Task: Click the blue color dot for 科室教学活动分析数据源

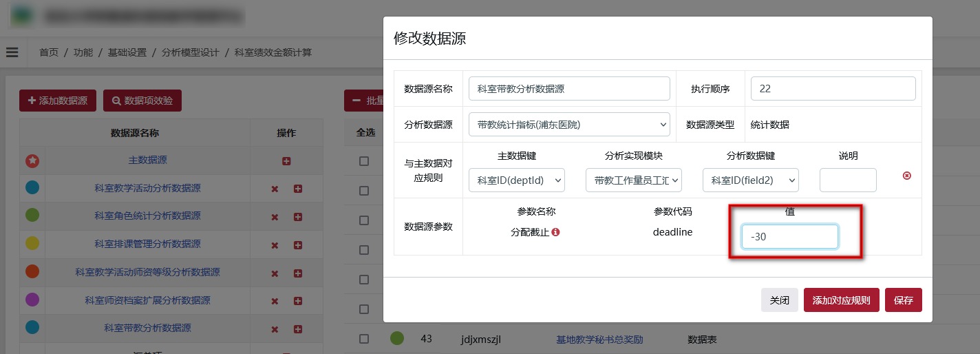Action: (x=32, y=187)
